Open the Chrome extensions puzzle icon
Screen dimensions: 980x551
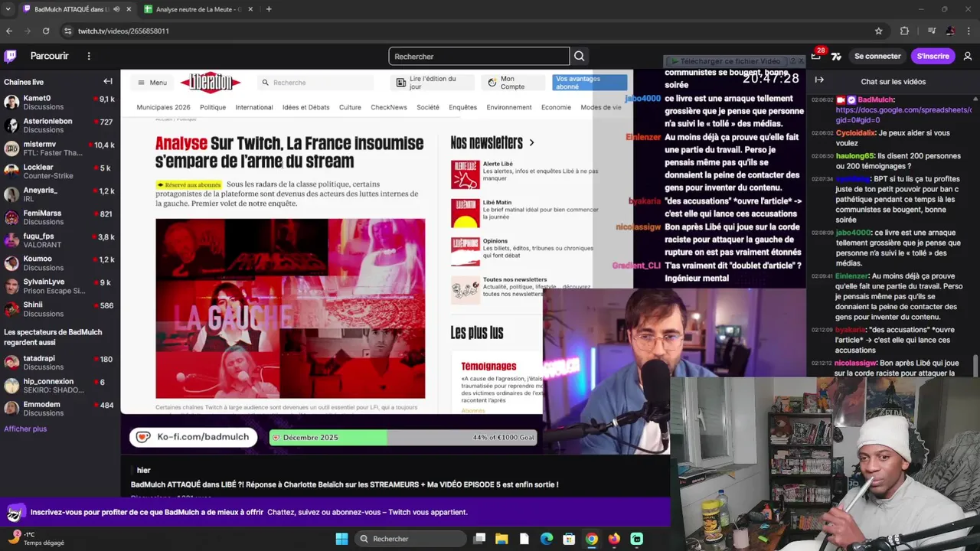pos(904,31)
